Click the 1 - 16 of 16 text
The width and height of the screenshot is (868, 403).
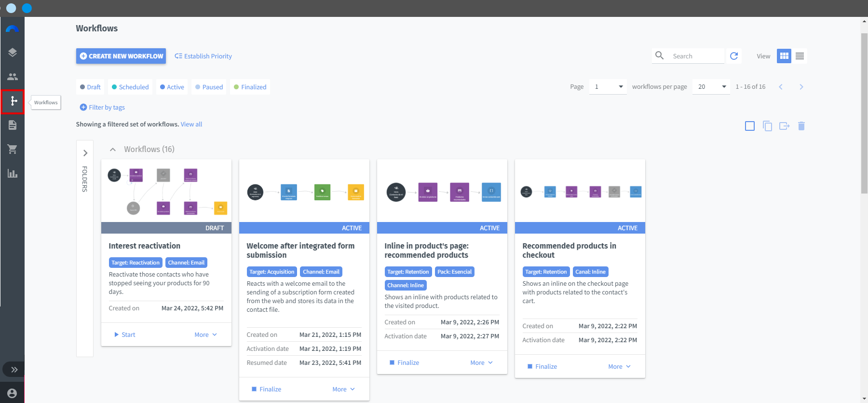coord(750,87)
